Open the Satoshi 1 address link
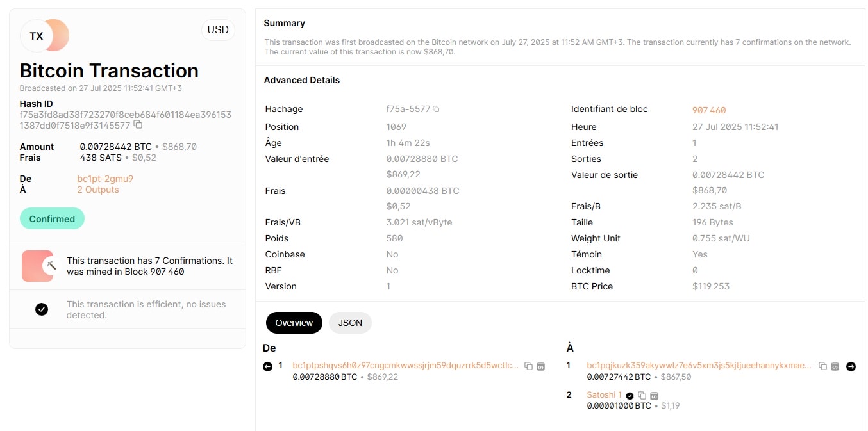 [x=604, y=395]
